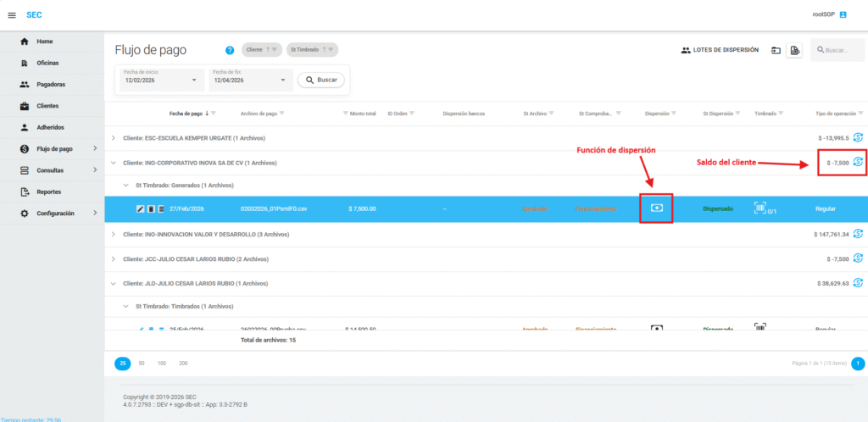Collapse the INO-CORPORATIVO INOVA SA DE CV group
The image size is (868, 422).
(x=114, y=163)
